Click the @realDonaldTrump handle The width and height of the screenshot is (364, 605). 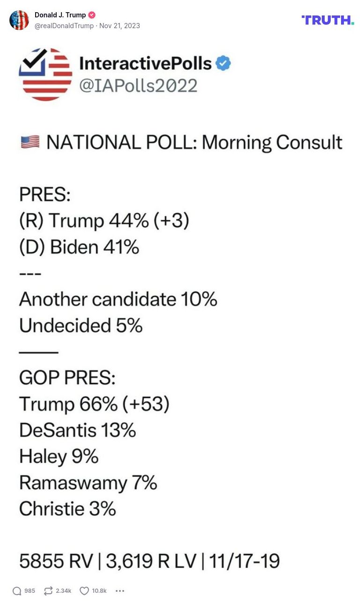click(64, 26)
